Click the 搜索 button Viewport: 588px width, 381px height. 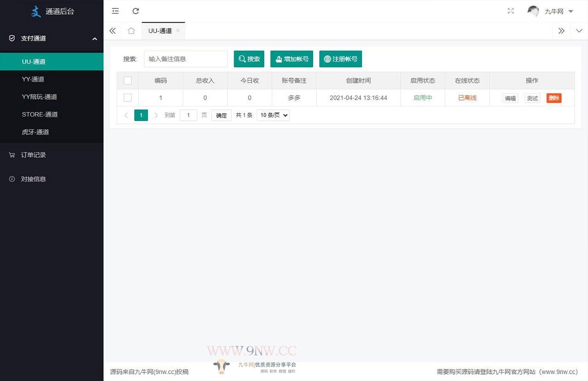pos(249,59)
